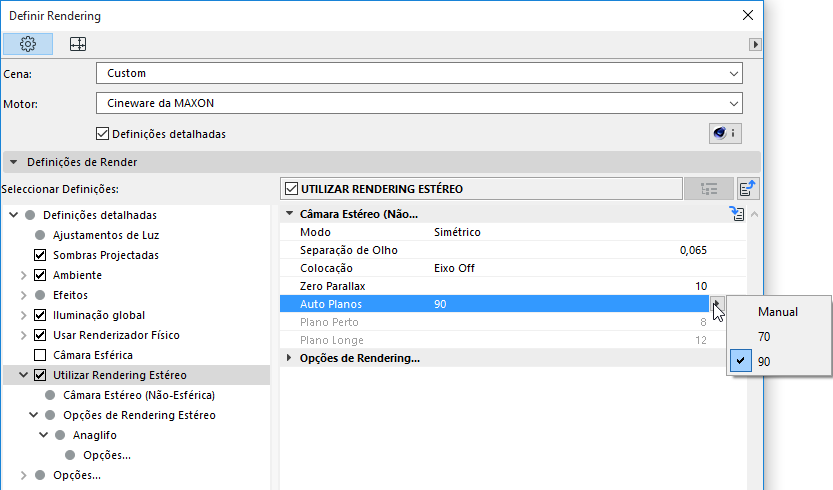Click the Separação de Olho value 0,065

(693, 250)
